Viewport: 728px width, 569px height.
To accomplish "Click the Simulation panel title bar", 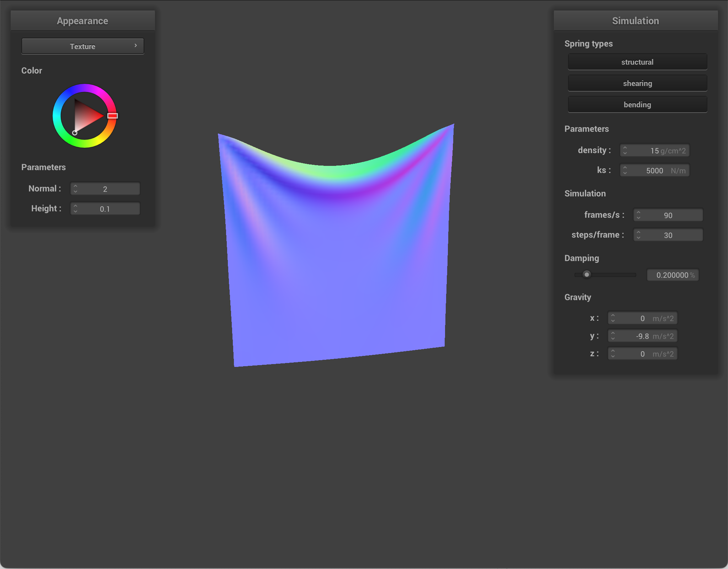I will (636, 21).
